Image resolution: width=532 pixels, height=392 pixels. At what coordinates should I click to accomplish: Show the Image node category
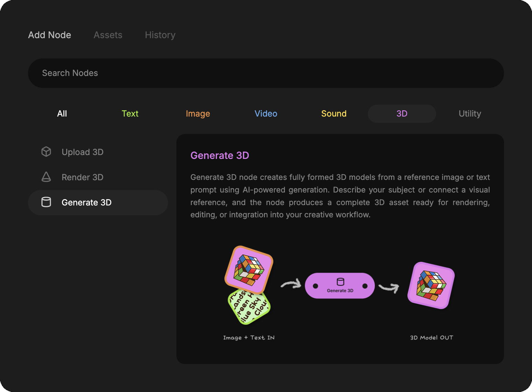[x=198, y=114]
